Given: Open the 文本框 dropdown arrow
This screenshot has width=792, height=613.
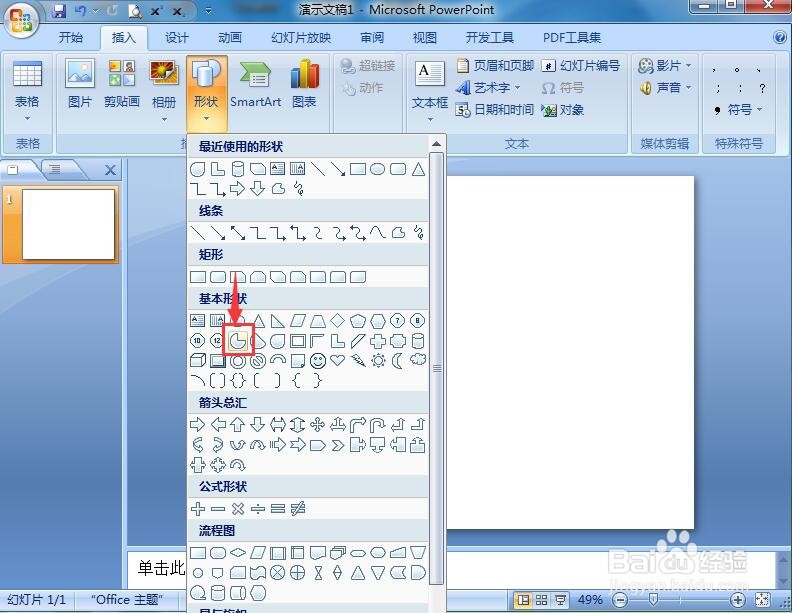Looking at the screenshot, I should (x=430, y=120).
